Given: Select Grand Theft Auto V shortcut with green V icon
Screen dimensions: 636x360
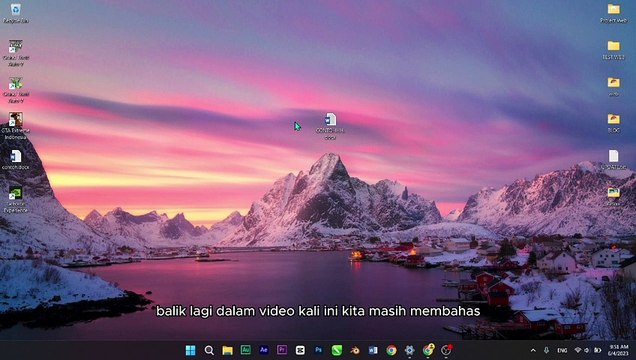Looking at the screenshot, I should tap(16, 89).
